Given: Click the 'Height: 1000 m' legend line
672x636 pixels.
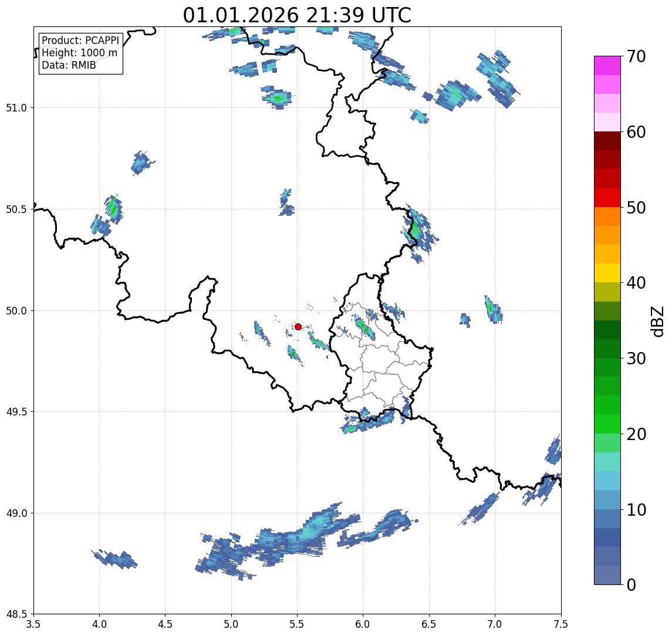Looking at the screenshot, I should point(79,53).
